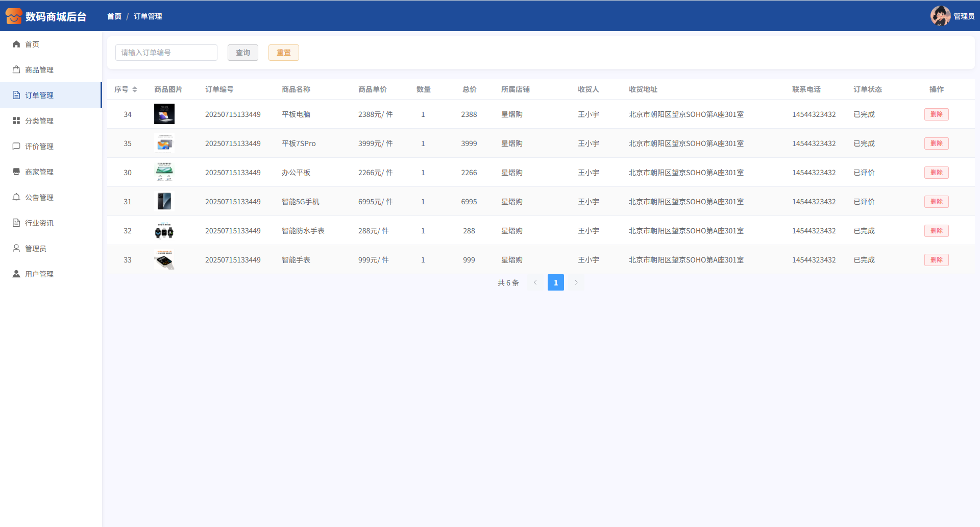This screenshot has height=527, width=980.
Task: Click the 首页 breadcrumb link
Action: click(x=114, y=16)
